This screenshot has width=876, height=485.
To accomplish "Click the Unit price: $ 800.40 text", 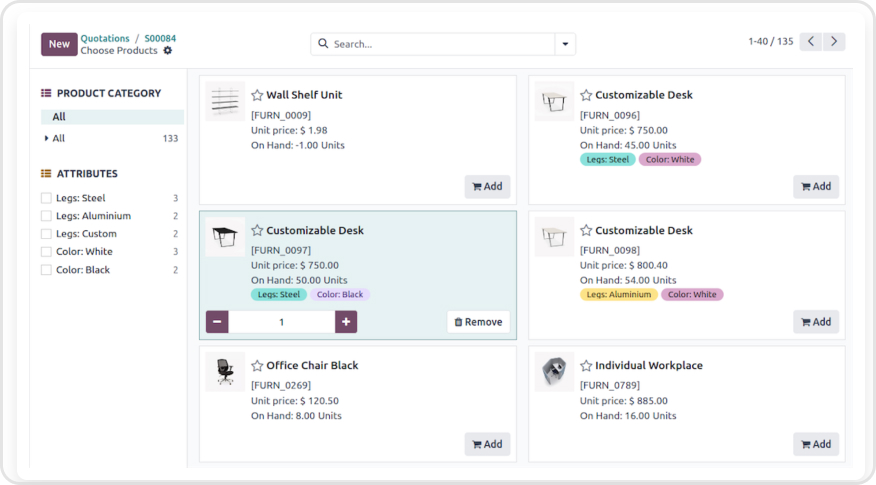I will [623, 265].
